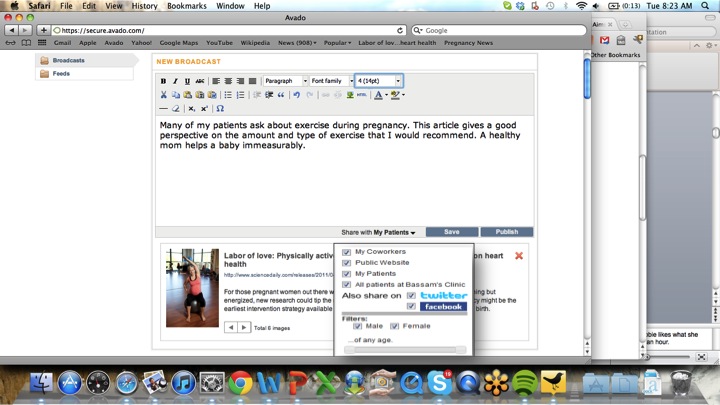
Task: Undo the last edit
Action: click(297, 95)
